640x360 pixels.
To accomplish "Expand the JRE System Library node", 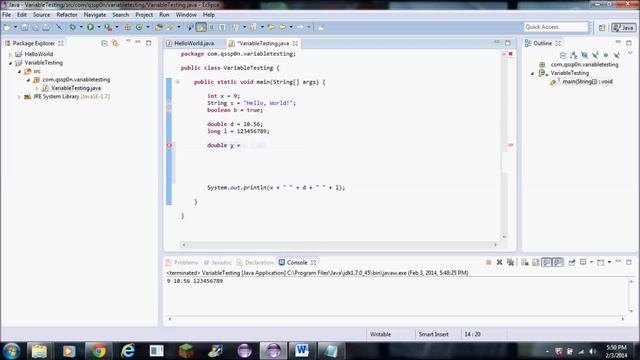I will click(19, 97).
